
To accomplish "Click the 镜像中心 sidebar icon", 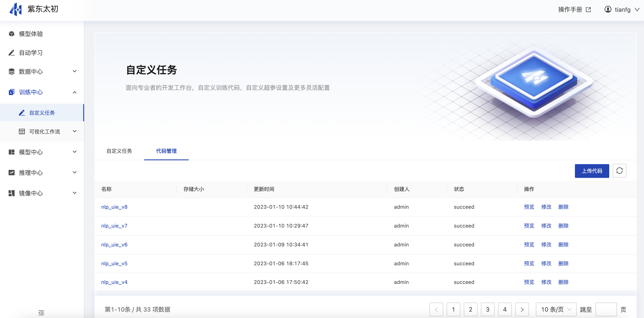I will (x=12, y=193).
